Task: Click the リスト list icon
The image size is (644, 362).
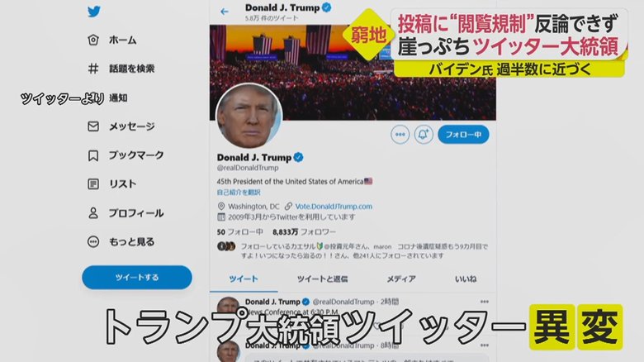Action: tap(93, 183)
